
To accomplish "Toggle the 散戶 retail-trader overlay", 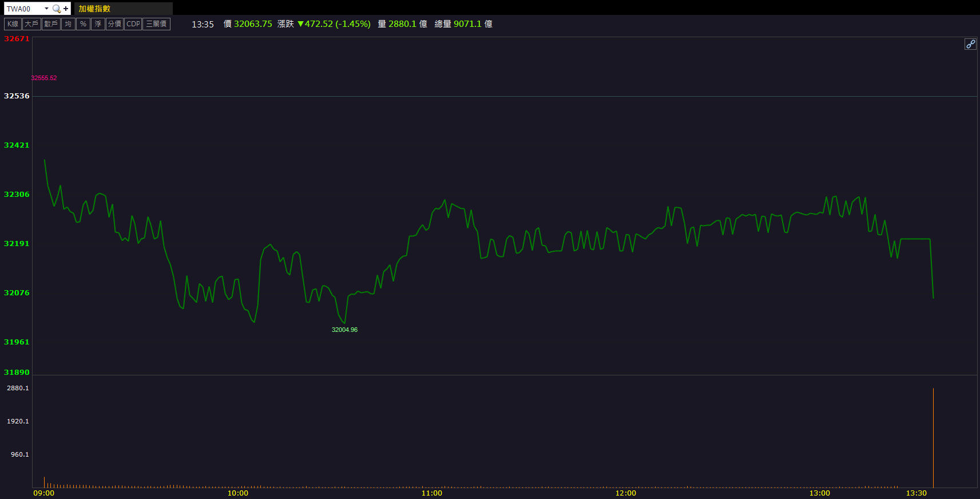I will pyautogui.click(x=51, y=24).
